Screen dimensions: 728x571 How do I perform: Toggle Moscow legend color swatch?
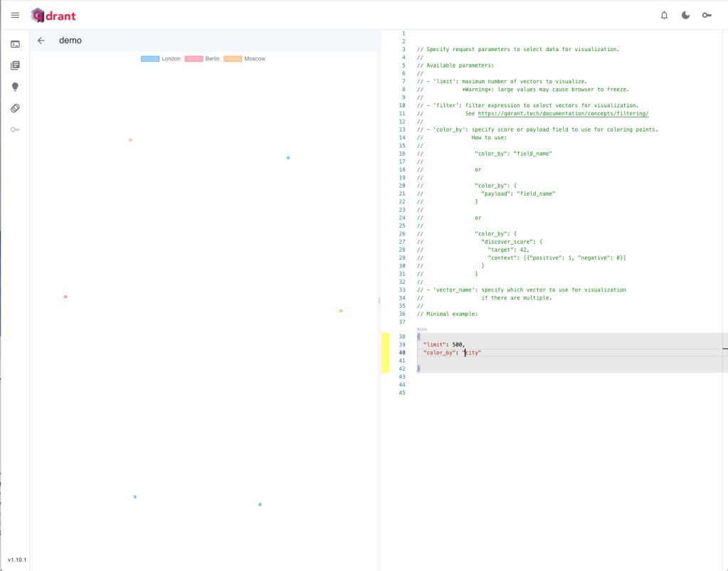click(x=233, y=59)
